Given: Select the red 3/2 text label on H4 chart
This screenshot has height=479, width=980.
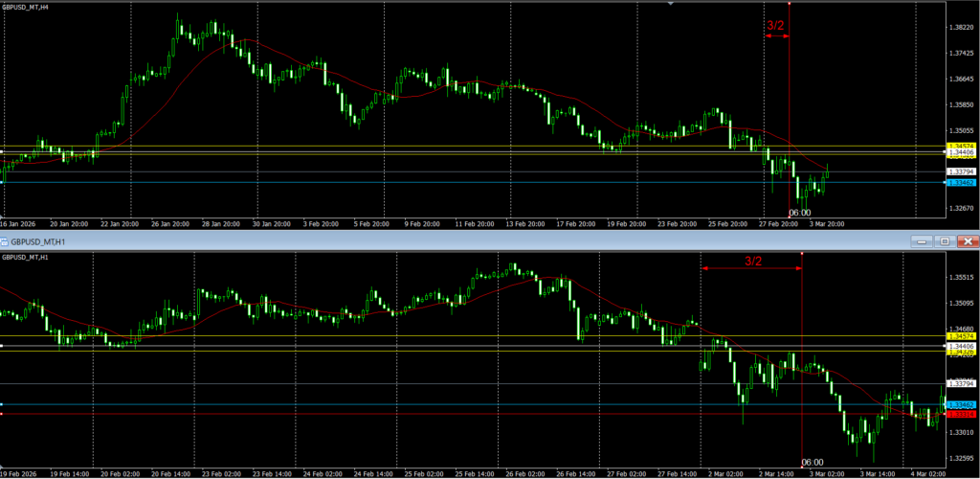Looking at the screenshot, I should point(775,26).
